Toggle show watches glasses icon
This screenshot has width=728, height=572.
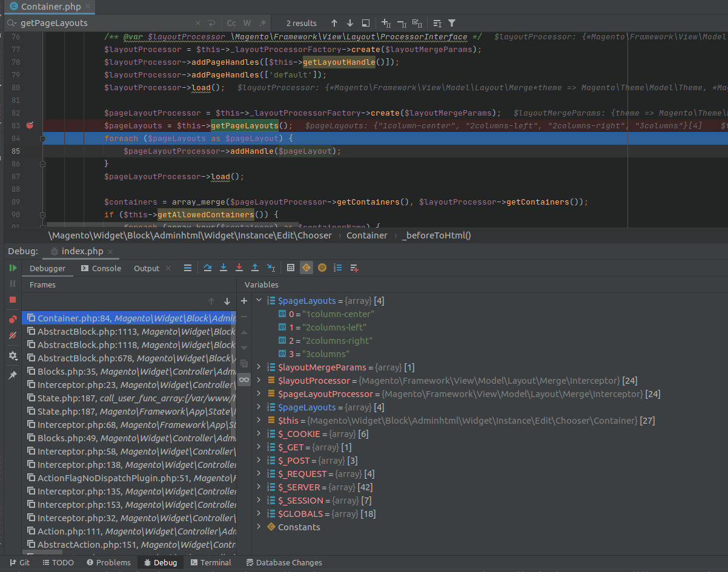[244, 380]
